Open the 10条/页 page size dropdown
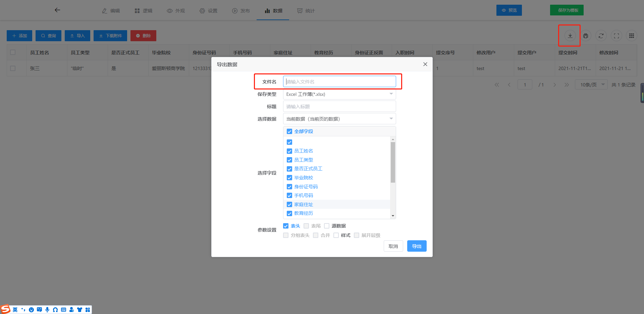 click(591, 85)
